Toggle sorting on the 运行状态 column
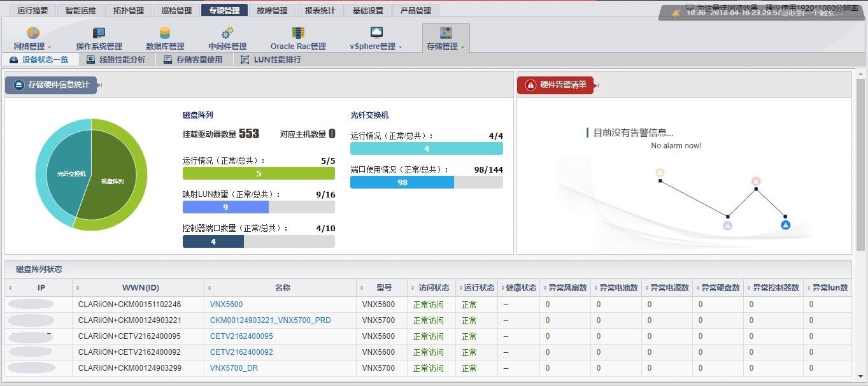The width and height of the screenshot is (868, 386). coord(461,287)
